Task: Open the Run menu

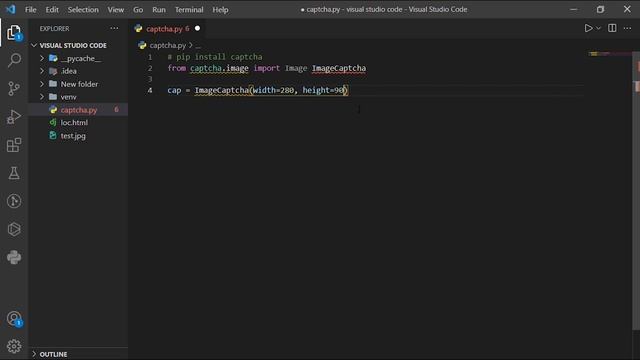Action: (x=159, y=9)
